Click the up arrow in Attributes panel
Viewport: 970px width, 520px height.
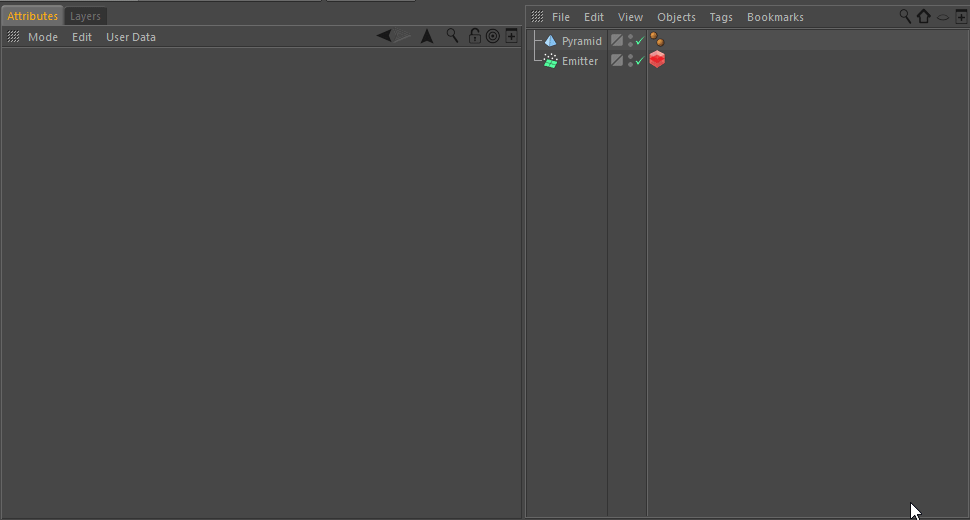point(427,36)
